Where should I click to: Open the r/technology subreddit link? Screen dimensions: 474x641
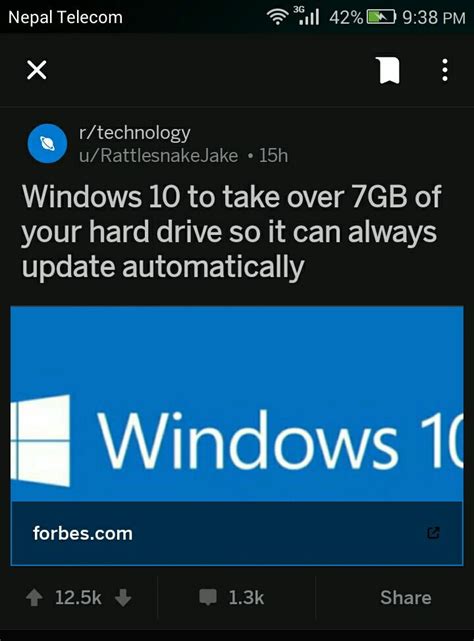(x=135, y=133)
